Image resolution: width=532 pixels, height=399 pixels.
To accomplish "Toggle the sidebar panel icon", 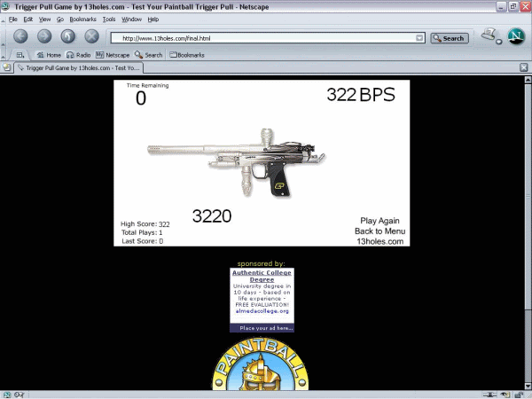I will 20,55.
